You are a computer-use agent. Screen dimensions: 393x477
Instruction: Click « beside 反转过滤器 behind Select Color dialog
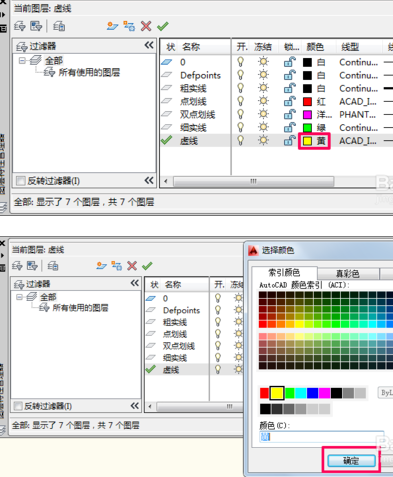click(135, 406)
